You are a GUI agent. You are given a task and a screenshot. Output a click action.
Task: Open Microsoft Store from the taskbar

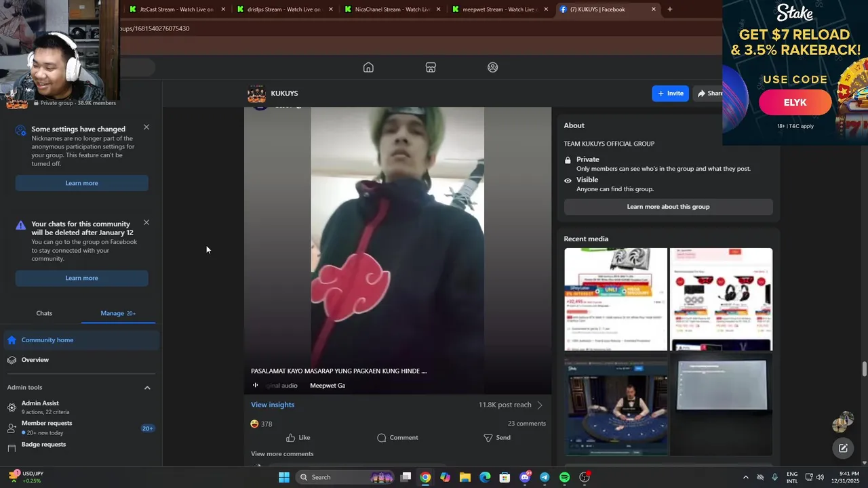coord(505,477)
